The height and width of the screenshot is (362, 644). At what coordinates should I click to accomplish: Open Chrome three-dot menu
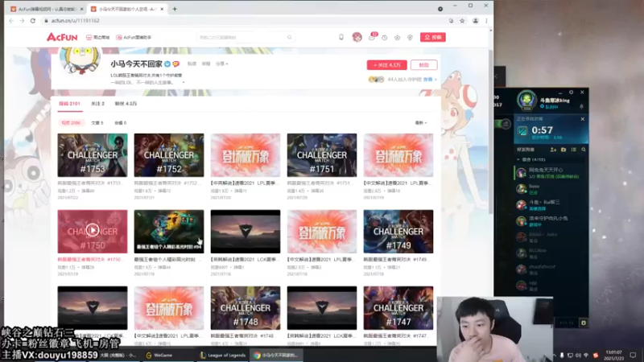486,21
